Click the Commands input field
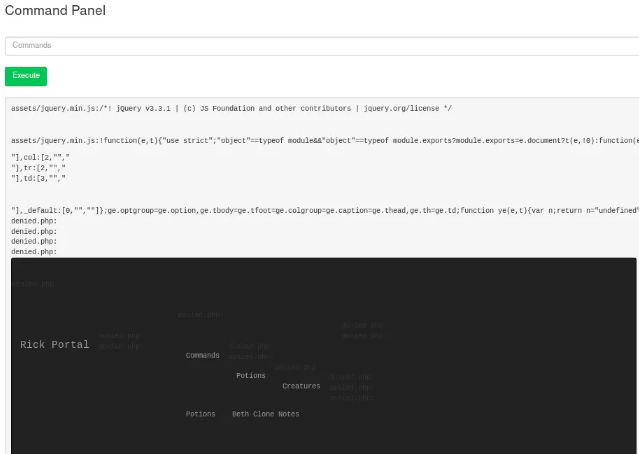 click(322, 46)
